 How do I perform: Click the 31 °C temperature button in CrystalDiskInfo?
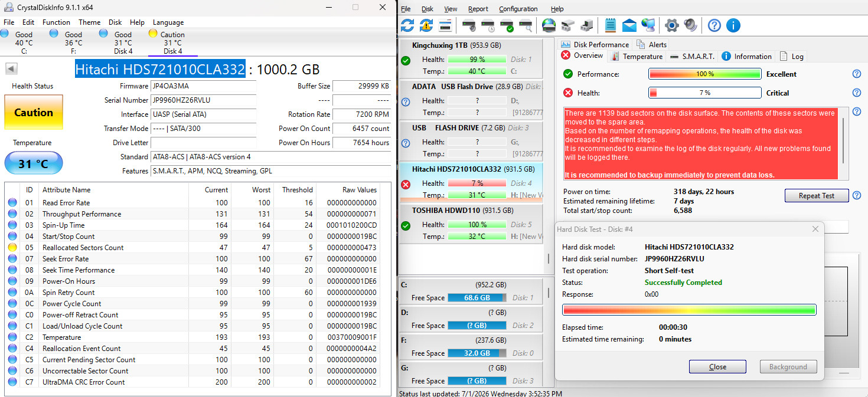pos(34,163)
